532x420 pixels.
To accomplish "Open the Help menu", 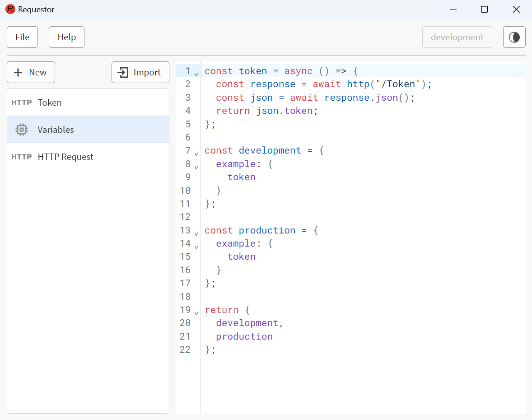I will 66,37.
